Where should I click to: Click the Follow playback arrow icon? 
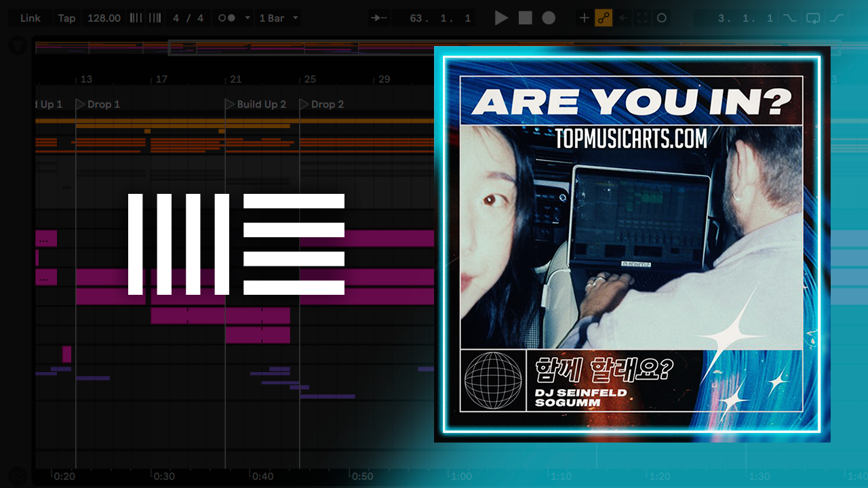coord(379,18)
